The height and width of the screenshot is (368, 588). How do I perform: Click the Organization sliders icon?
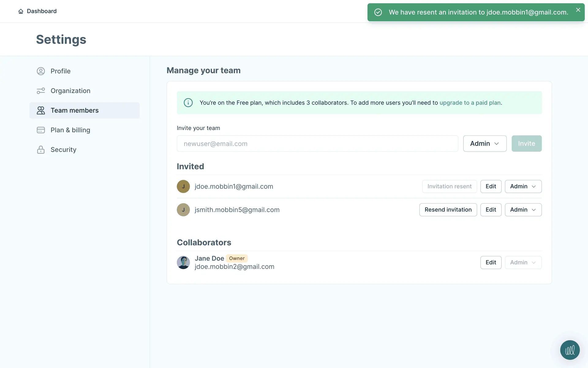[41, 91]
